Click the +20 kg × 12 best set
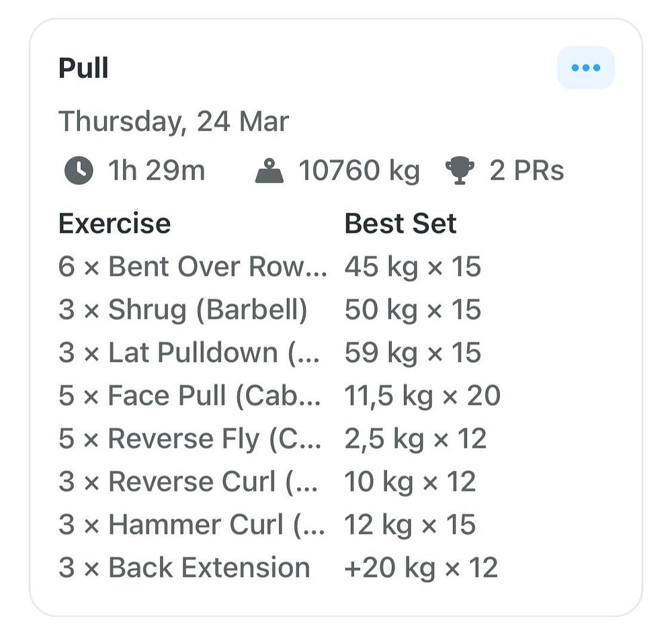The width and height of the screenshot is (672, 633). click(421, 568)
